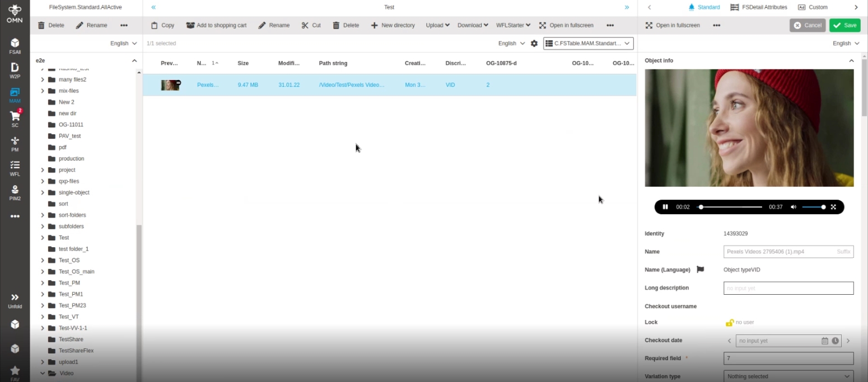Collapse center panel with left double chevron
Viewport: 868px width, 382px height.
(153, 7)
